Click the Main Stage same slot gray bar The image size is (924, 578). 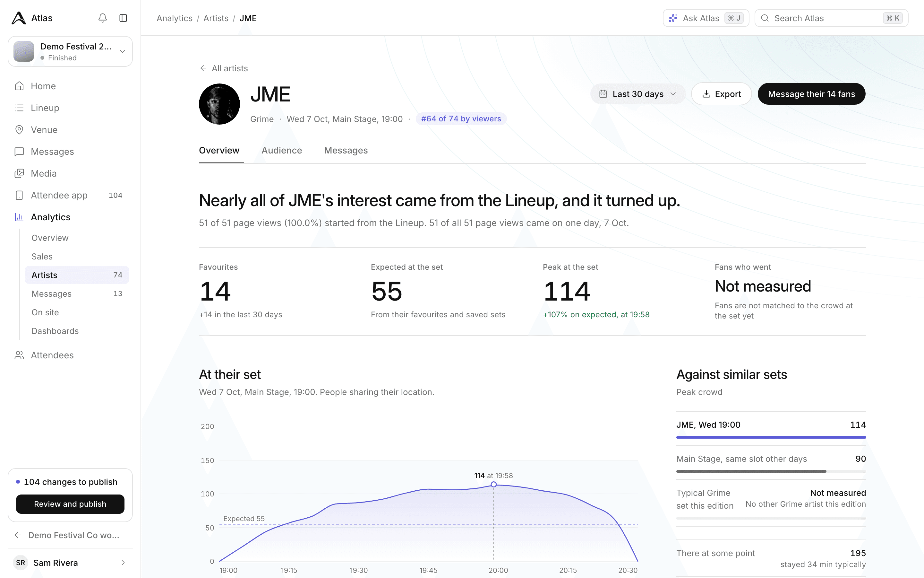[x=751, y=471]
